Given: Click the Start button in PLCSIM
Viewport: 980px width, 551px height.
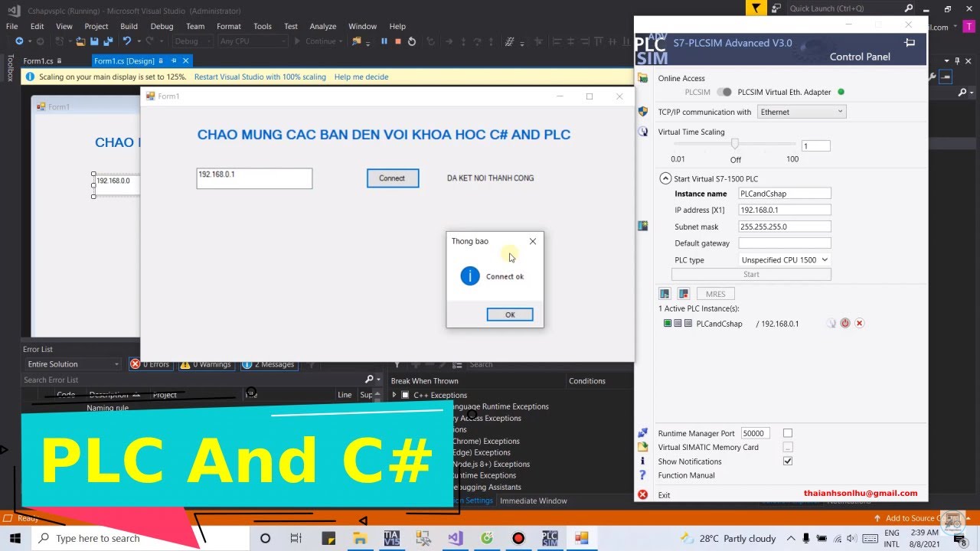Looking at the screenshot, I should [751, 274].
